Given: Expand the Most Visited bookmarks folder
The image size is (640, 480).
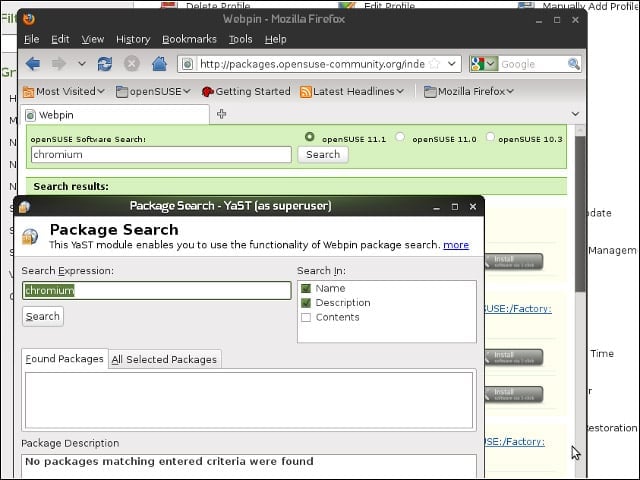Looking at the screenshot, I should pos(64,91).
